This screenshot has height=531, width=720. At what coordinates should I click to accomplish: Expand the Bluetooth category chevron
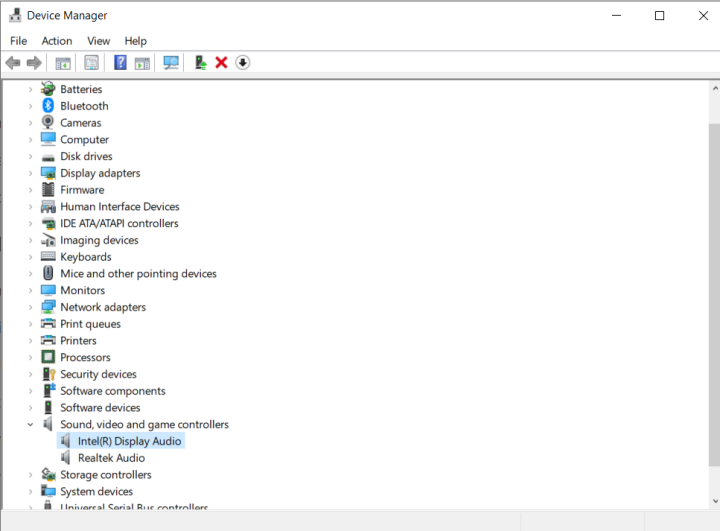pos(30,106)
